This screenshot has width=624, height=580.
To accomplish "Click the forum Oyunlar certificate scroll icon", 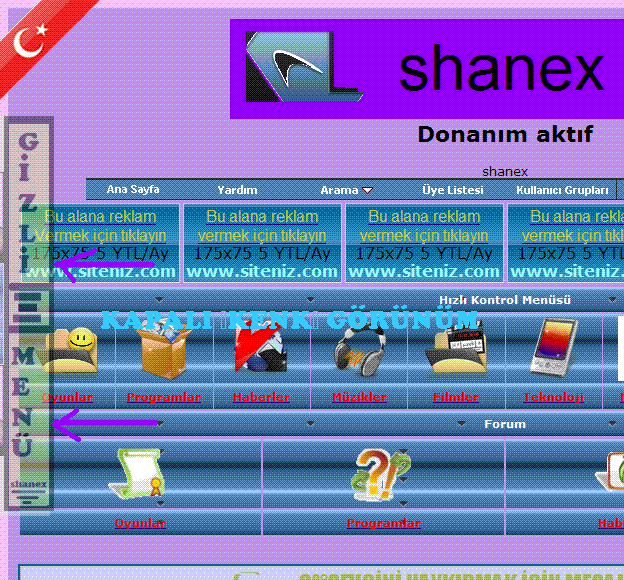I will (x=136, y=474).
